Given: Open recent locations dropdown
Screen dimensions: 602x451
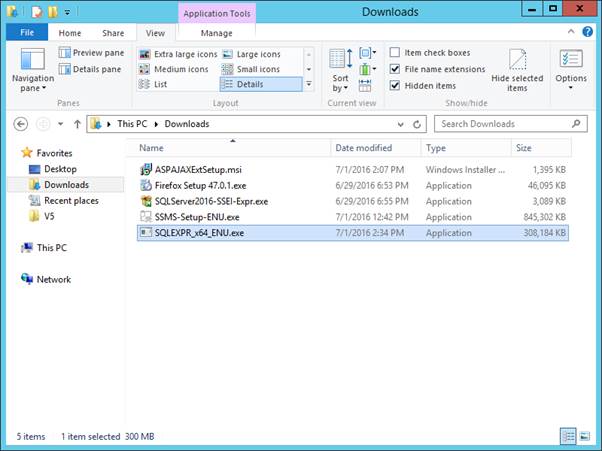Looking at the screenshot, I should (x=60, y=124).
